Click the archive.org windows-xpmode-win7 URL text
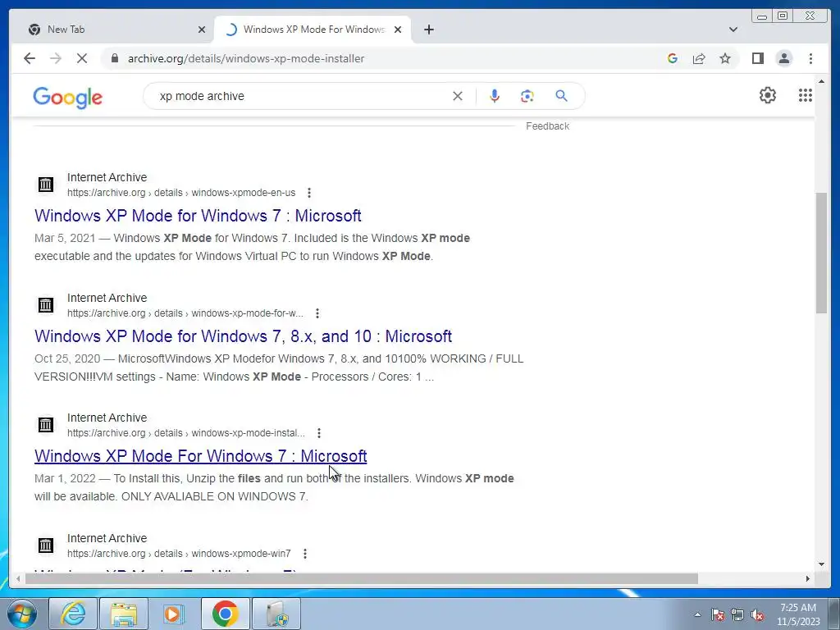The height and width of the screenshot is (630, 840). click(x=179, y=554)
